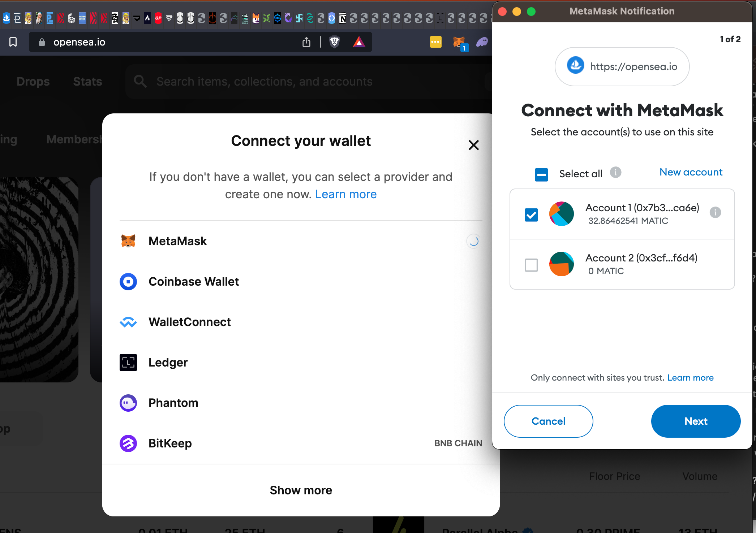Select Phantom wallet option

tap(301, 403)
